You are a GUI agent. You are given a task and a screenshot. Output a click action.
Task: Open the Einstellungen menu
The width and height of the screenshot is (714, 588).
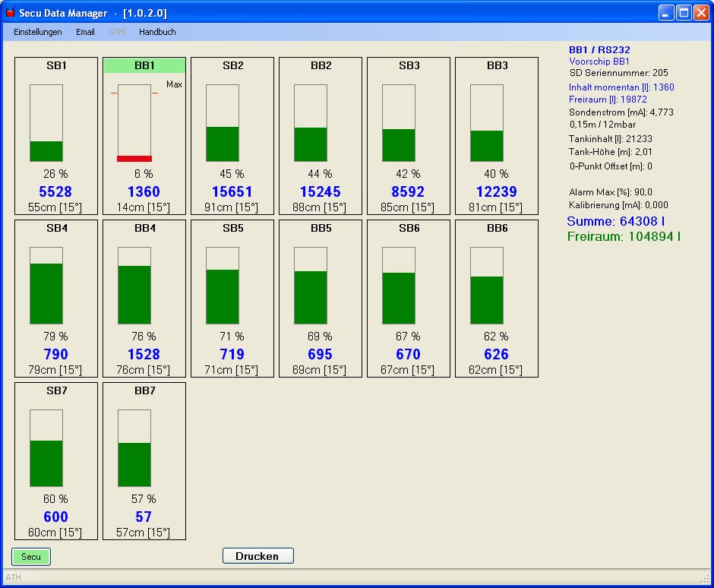(38, 32)
